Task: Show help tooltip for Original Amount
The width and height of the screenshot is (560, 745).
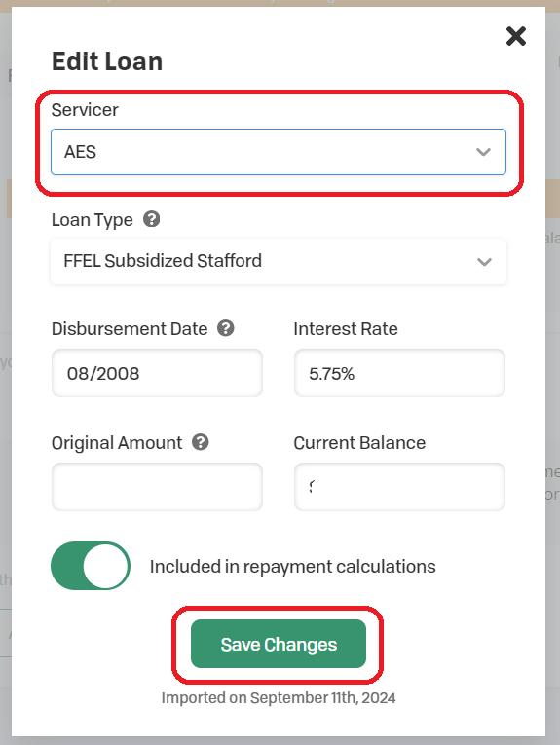Action: point(200,442)
